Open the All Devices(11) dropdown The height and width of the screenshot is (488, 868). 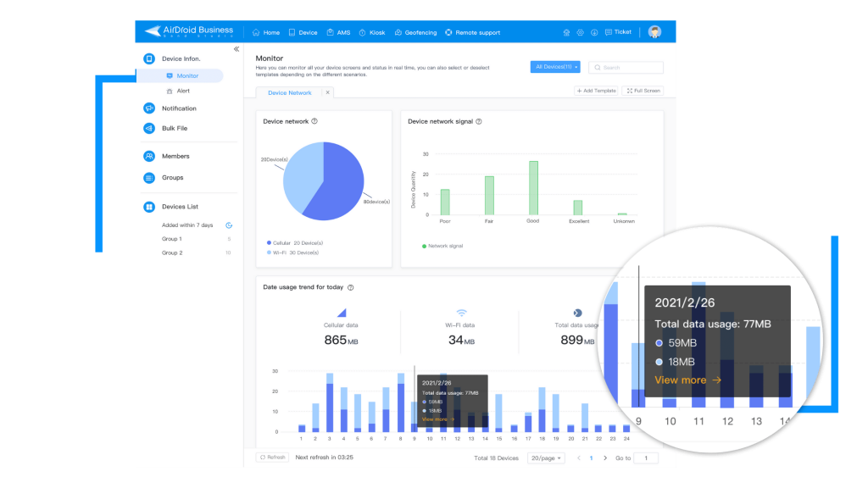[x=555, y=67]
